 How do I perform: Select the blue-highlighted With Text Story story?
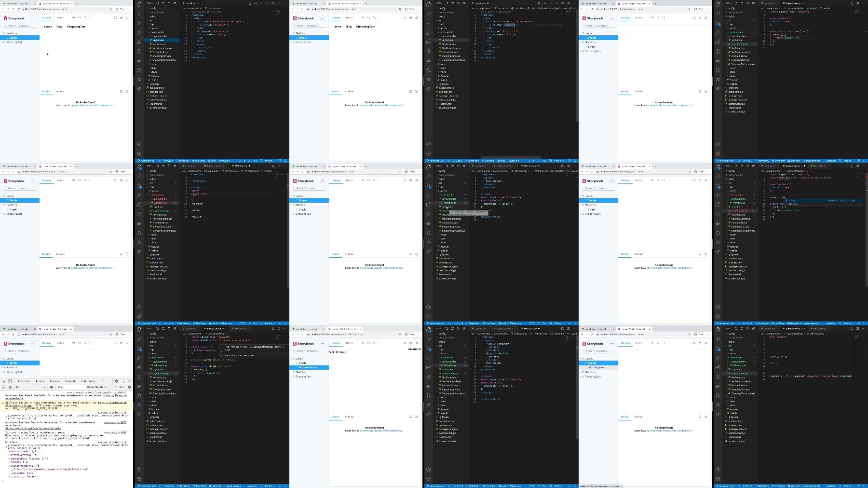click(309, 368)
